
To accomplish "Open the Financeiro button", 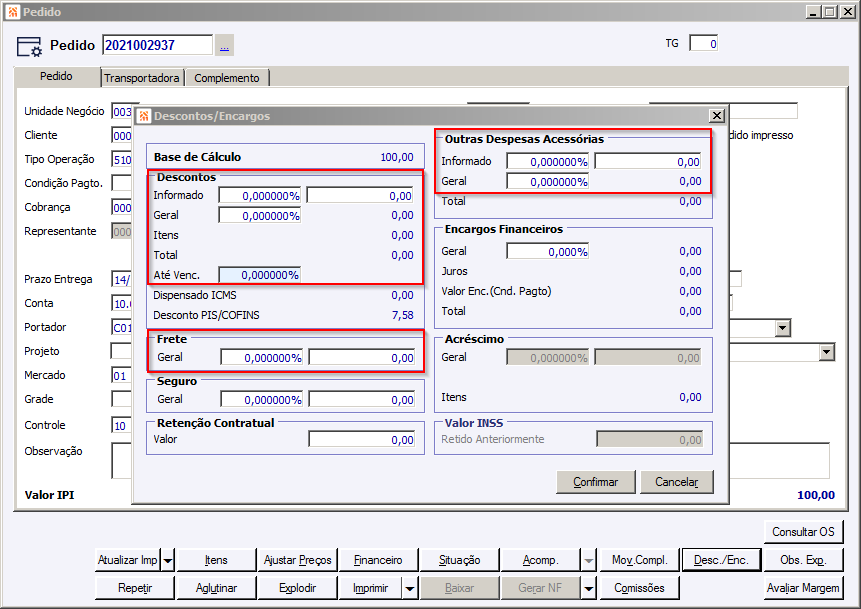I will 378,560.
